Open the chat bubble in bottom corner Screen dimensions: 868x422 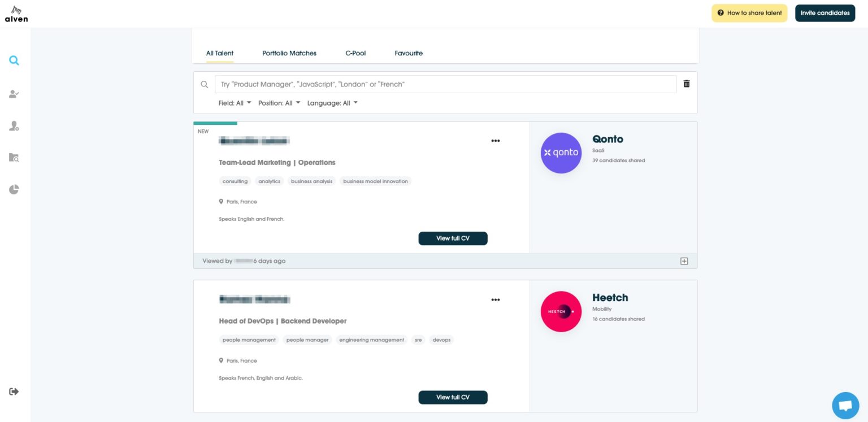tap(845, 405)
